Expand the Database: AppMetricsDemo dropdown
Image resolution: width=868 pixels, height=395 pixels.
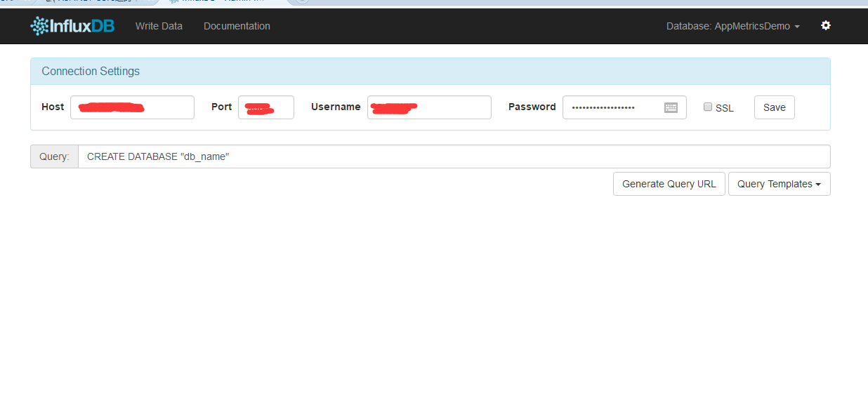pos(732,26)
